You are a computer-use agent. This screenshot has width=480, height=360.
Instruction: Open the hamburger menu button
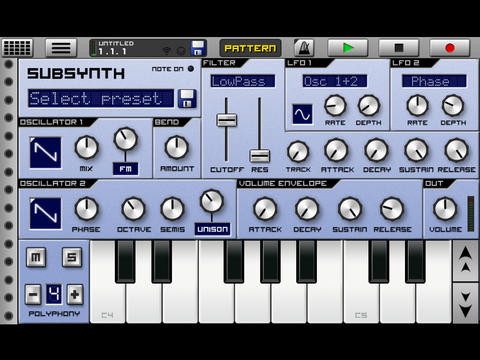point(61,48)
